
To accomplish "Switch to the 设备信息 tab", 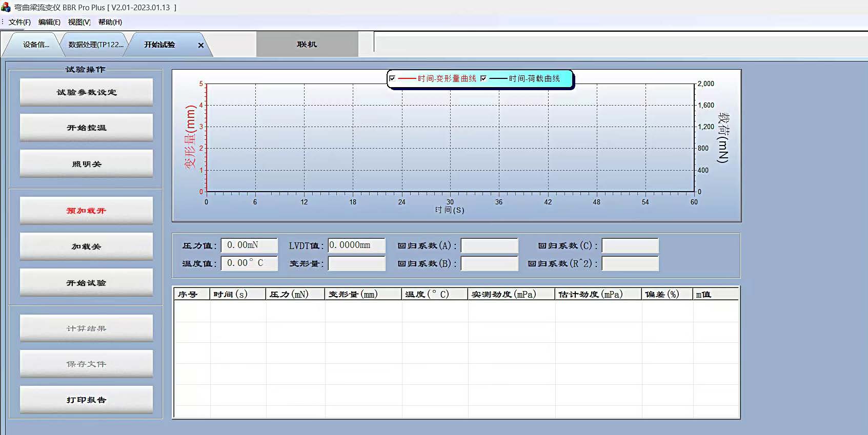I will [36, 45].
